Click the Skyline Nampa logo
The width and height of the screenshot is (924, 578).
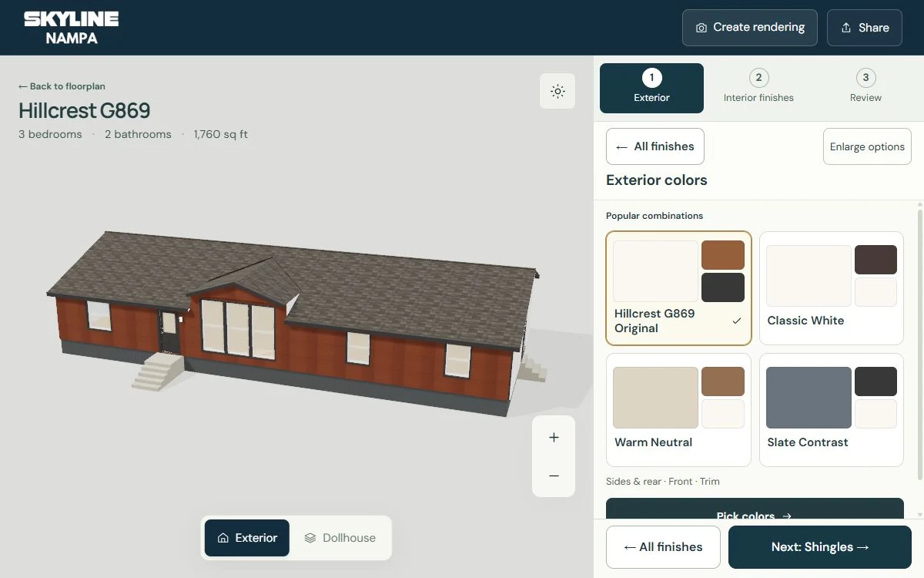(x=71, y=28)
